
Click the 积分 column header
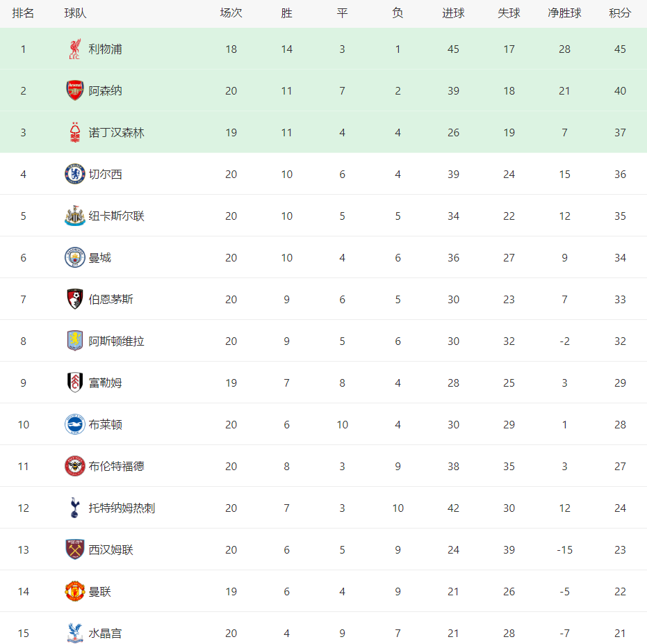620,13
